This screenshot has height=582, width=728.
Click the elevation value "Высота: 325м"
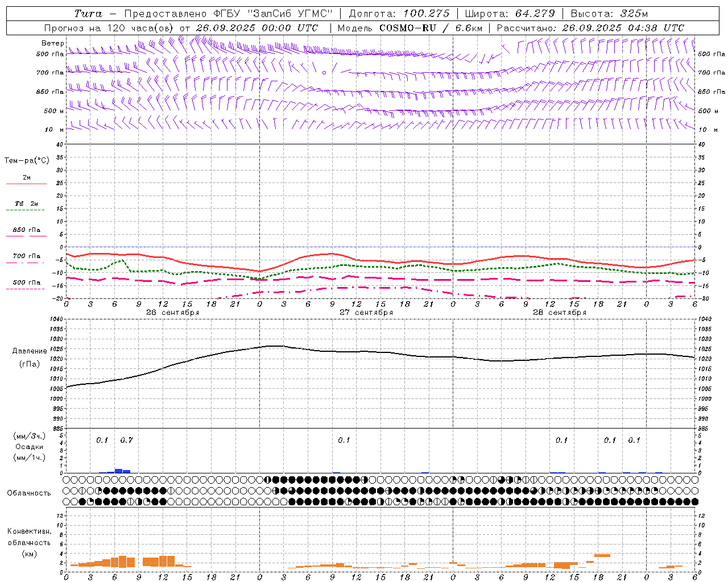click(x=609, y=14)
